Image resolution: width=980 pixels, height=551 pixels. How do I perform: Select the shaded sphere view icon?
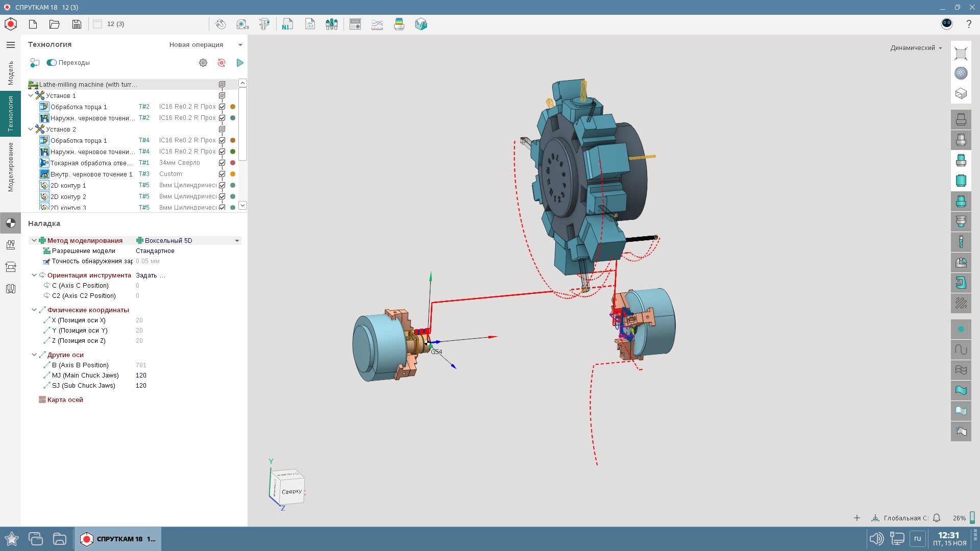pos(961,73)
